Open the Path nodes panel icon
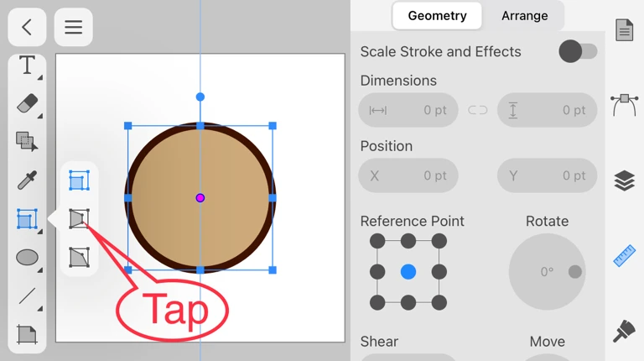The width and height of the screenshot is (644, 361). click(x=624, y=105)
